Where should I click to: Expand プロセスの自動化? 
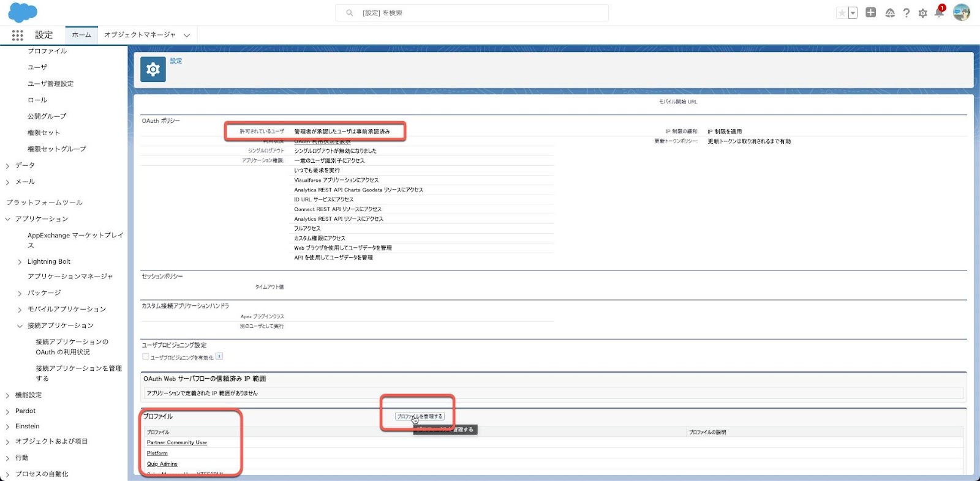click(x=7, y=474)
